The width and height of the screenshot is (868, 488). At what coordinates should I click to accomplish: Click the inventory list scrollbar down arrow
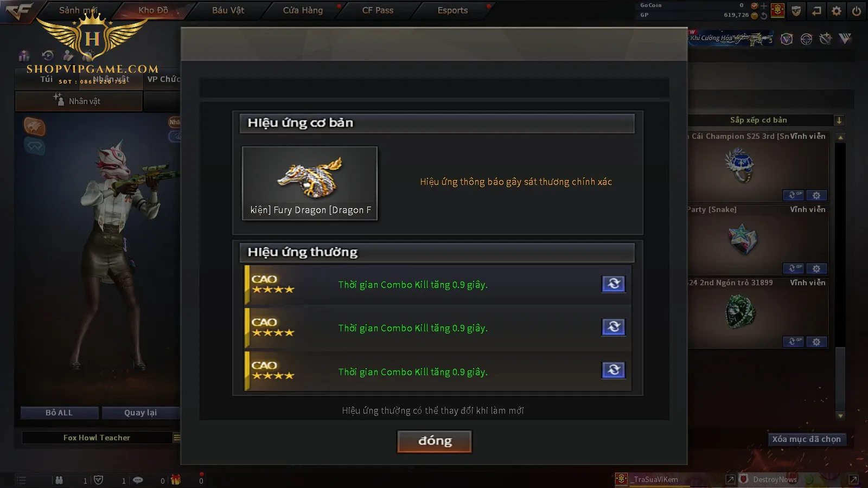pos(840,416)
